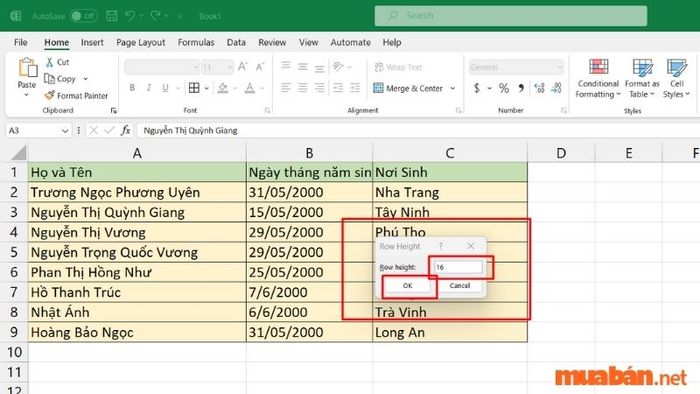
Task: Switch to Formulas tab
Action: click(x=196, y=42)
